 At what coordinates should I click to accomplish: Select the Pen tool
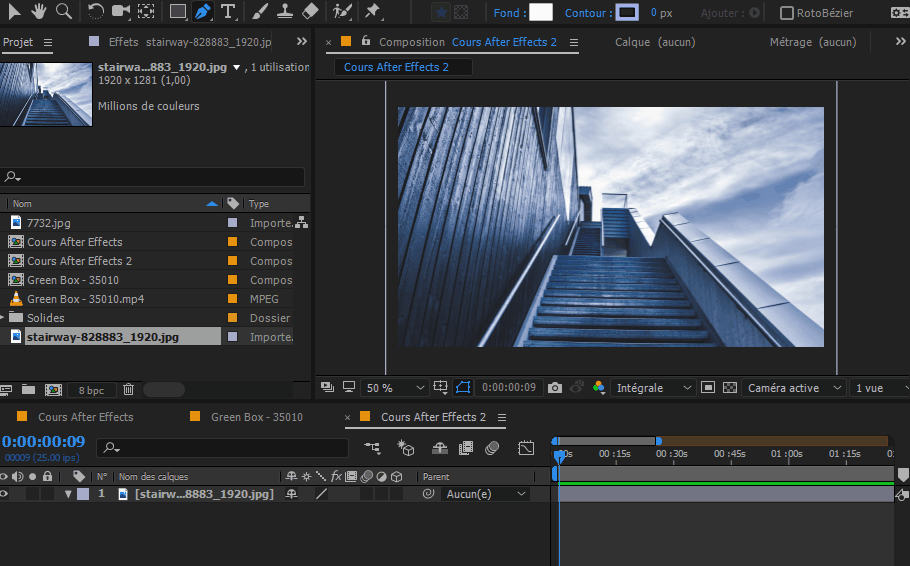coord(203,11)
